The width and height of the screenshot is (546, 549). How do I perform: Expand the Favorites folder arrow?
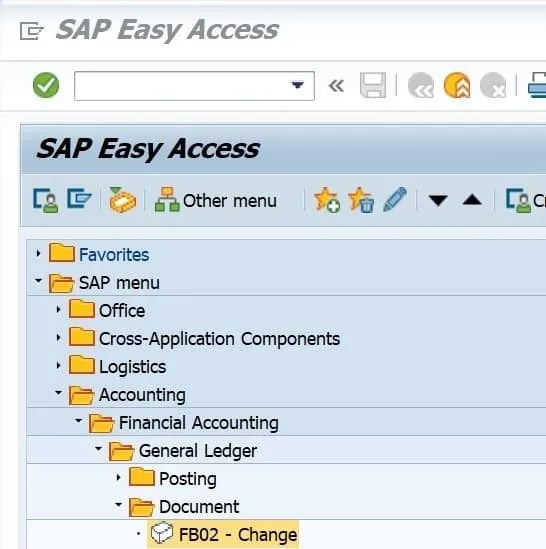[38, 253]
